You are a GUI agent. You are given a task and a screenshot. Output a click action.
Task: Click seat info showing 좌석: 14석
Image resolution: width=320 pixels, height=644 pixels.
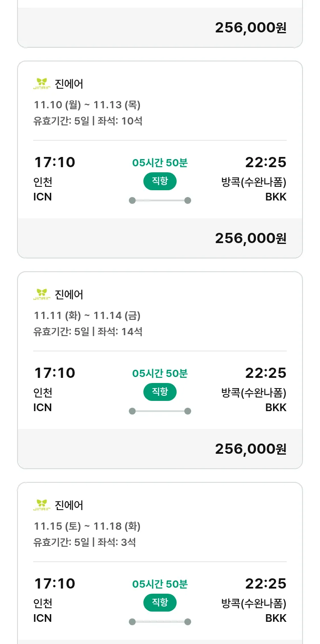coord(120,332)
